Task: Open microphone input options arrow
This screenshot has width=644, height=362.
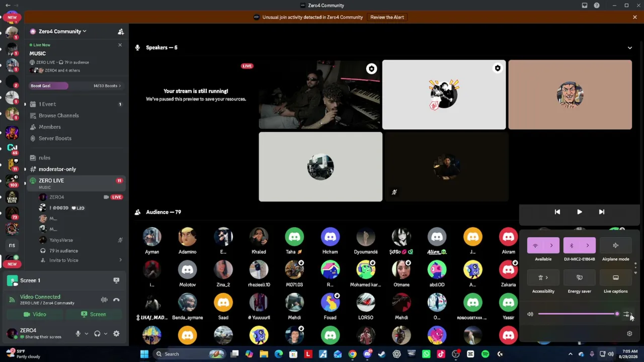Action: [x=86, y=333]
